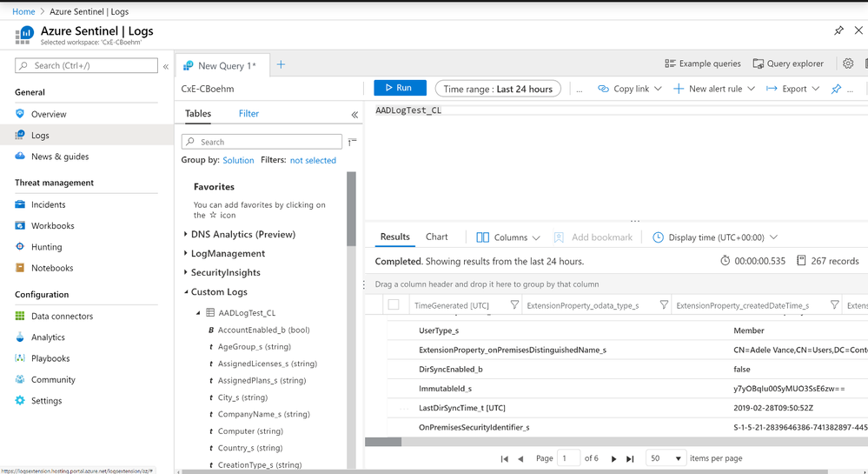Expand the LogManagement group

[x=185, y=253]
